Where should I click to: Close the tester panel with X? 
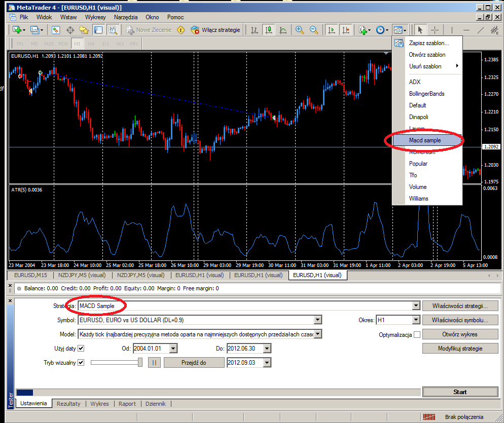click(10, 300)
